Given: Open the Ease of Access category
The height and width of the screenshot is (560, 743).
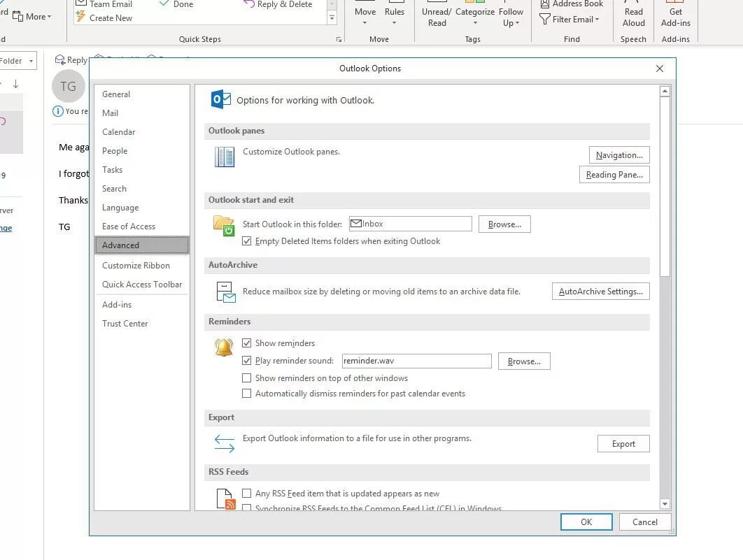Looking at the screenshot, I should click(142, 227).
